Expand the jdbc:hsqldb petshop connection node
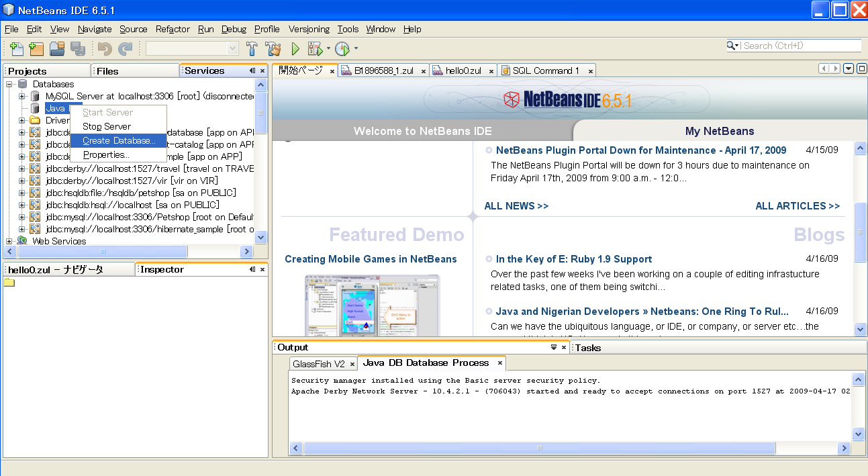 pyautogui.click(x=21, y=193)
